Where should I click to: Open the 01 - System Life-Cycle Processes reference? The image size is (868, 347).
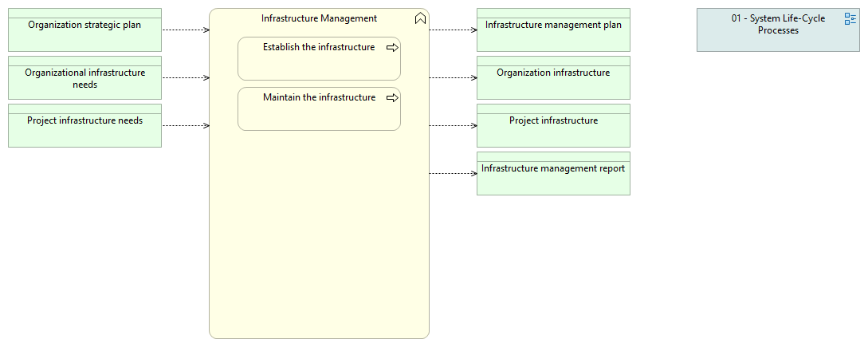pos(778,30)
